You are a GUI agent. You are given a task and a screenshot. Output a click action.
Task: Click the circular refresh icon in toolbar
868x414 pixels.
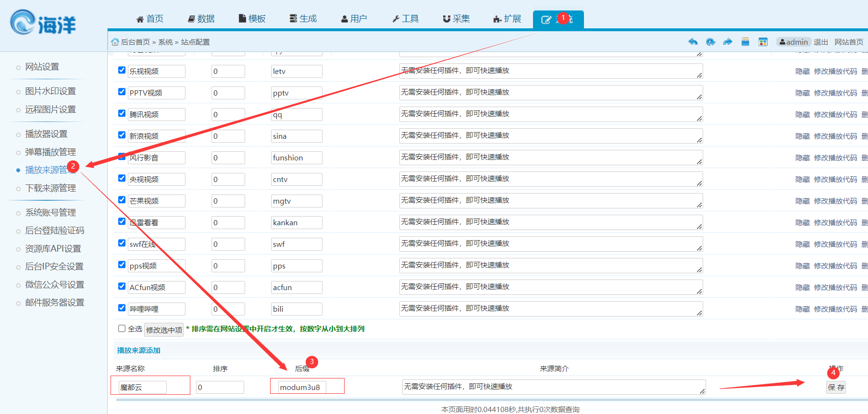[x=710, y=42]
